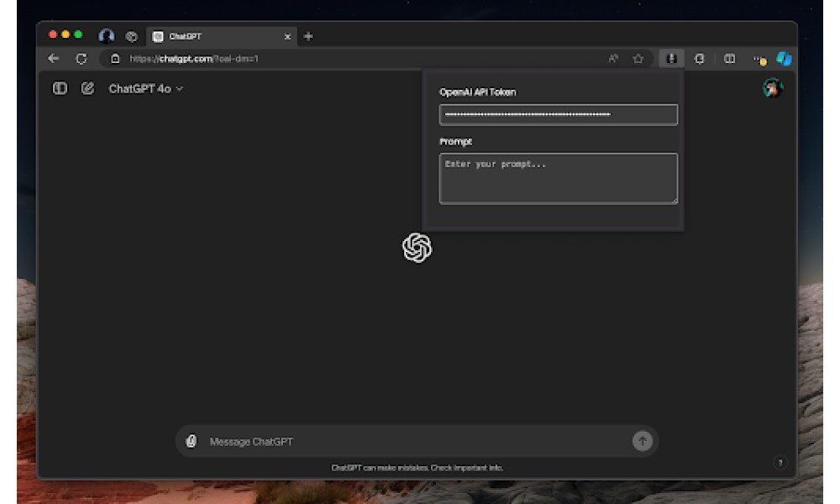Open the user avatar menu in ChatGPT
Screen dimensions: 840x504
point(773,88)
